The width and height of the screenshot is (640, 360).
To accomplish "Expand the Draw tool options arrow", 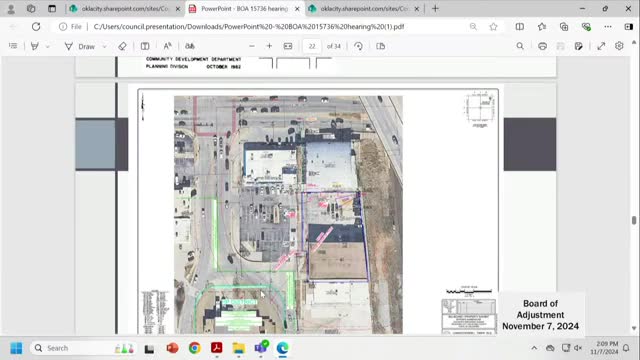I will [x=104, y=47].
